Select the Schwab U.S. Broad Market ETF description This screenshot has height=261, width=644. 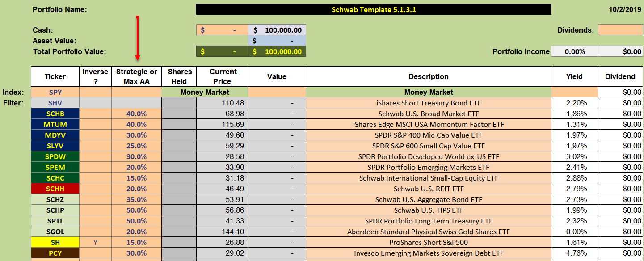[428, 114]
